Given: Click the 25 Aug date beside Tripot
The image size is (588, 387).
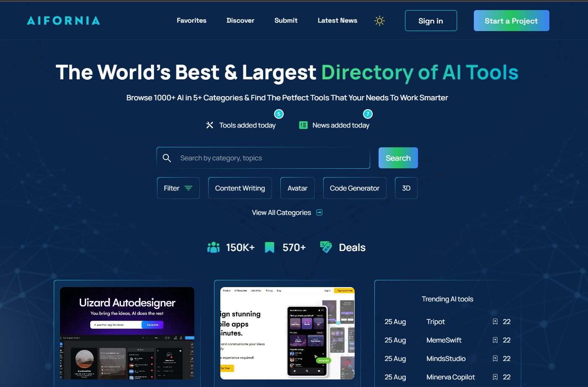Looking at the screenshot, I should coord(395,322).
